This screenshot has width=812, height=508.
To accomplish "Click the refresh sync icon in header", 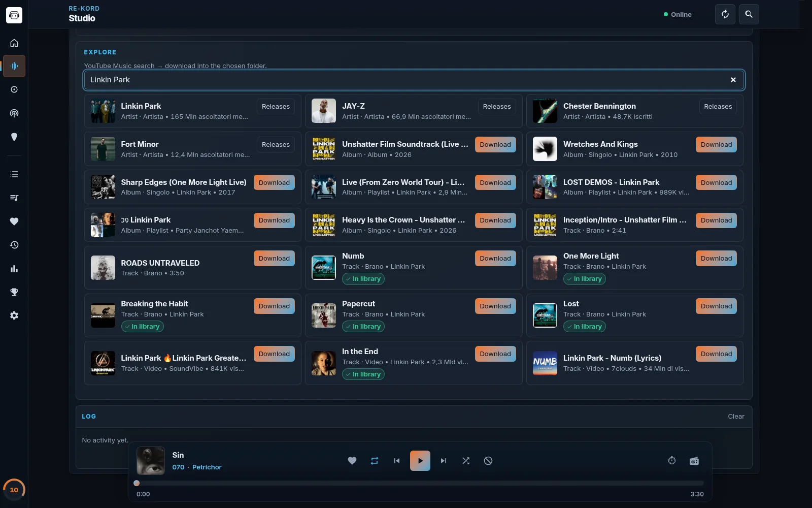I will [725, 14].
